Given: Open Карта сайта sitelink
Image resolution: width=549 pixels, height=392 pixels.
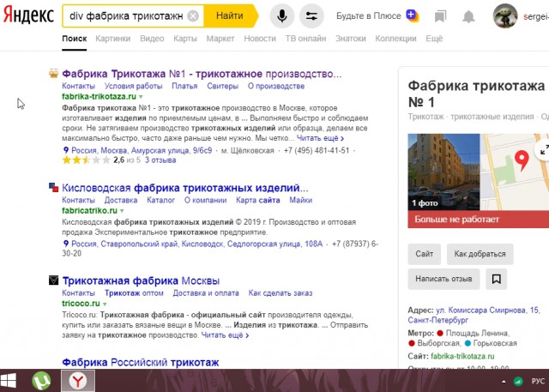Looking at the screenshot, I should [258, 200].
